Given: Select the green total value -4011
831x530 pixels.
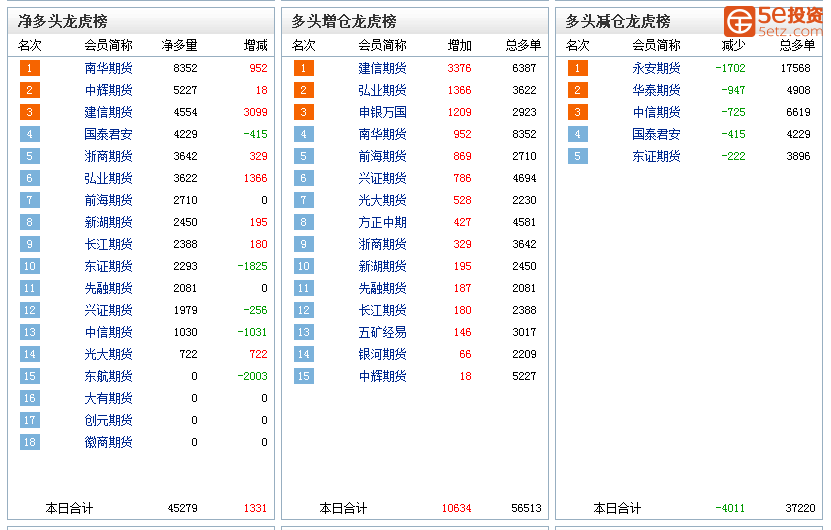Looking at the screenshot, I should (x=730, y=508).
